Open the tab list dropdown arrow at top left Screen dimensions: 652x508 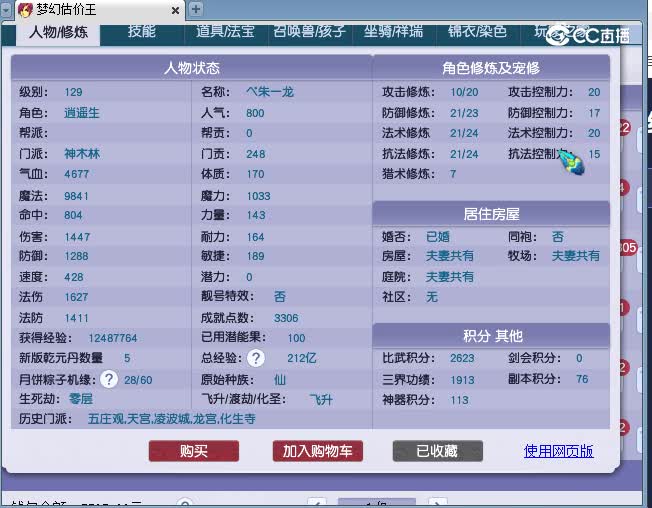[6, 10]
